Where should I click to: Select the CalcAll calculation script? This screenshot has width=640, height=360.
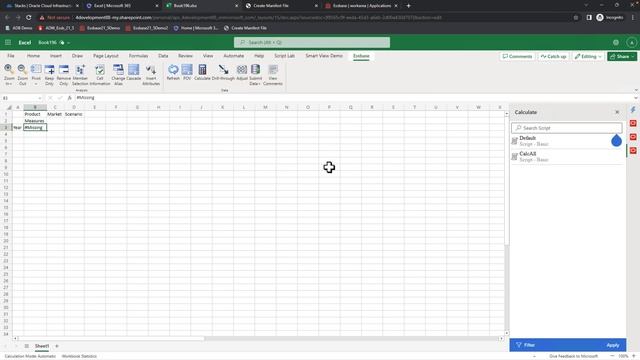coord(567,157)
